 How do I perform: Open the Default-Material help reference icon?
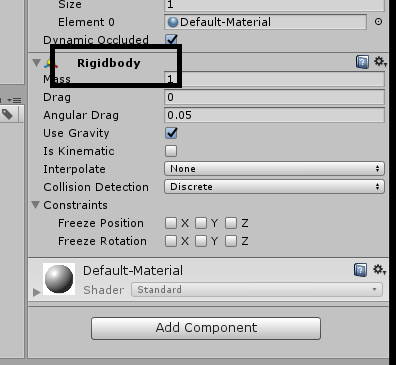pos(360,270)
